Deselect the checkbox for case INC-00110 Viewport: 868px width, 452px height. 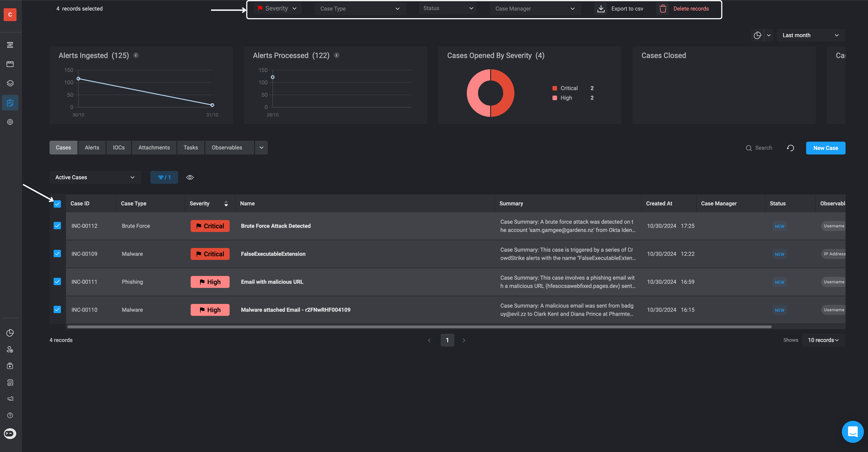57,309
